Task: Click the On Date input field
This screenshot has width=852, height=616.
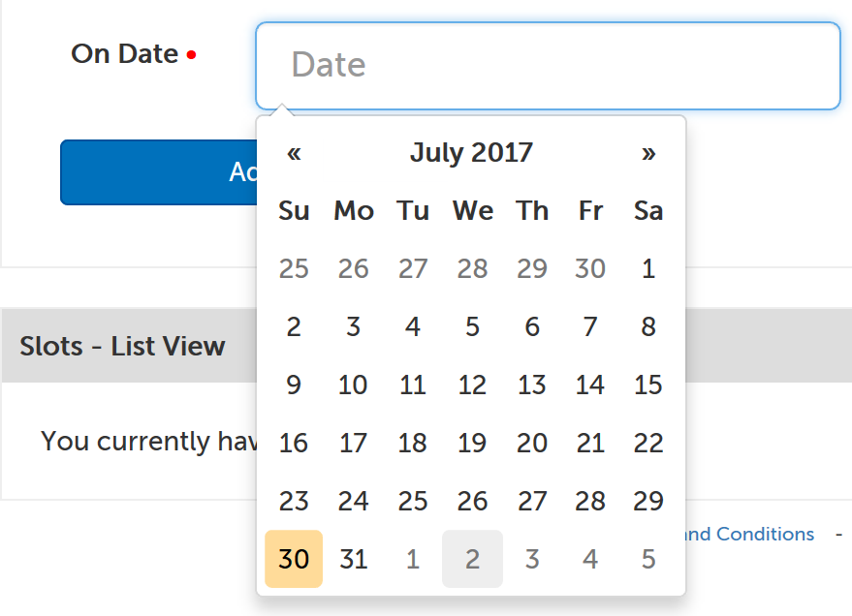Action: (548, 65)
